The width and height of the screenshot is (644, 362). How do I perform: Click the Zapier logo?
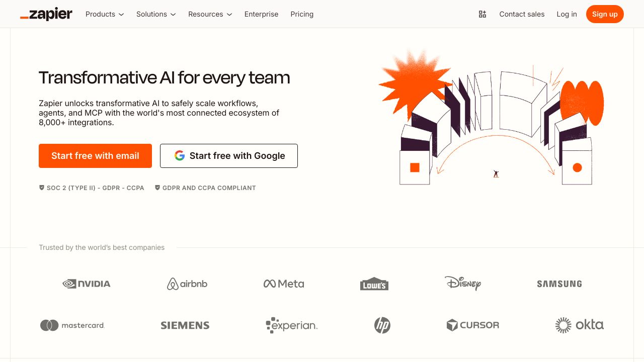click(46, 14)
